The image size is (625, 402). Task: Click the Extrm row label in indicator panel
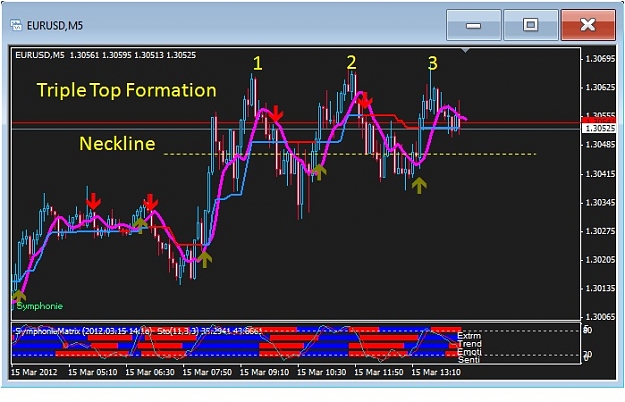(470, 336)
